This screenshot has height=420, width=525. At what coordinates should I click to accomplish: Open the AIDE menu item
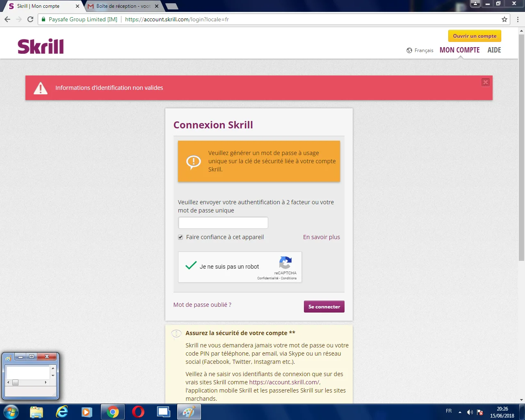click(494, 50)
